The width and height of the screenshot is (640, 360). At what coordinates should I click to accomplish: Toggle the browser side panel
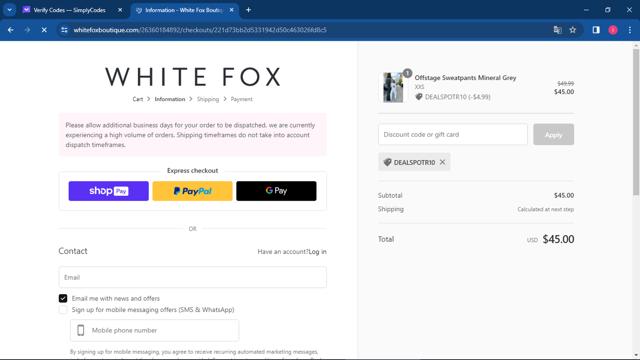(x=596, y=30)
